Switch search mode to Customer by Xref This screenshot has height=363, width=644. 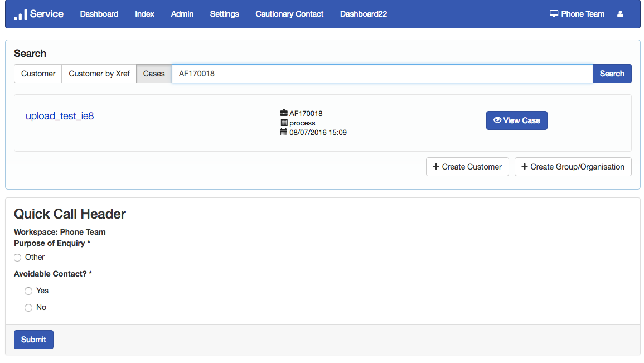[99, 74]
